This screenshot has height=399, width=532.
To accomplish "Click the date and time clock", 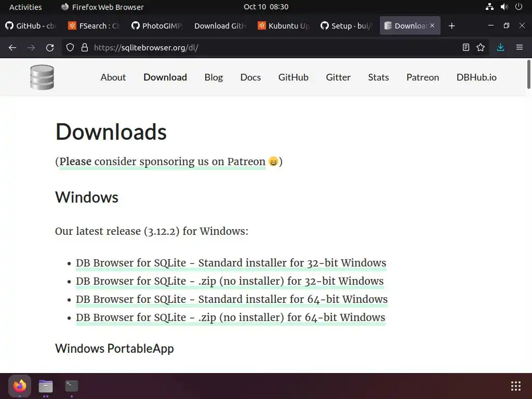I will 266,7.
